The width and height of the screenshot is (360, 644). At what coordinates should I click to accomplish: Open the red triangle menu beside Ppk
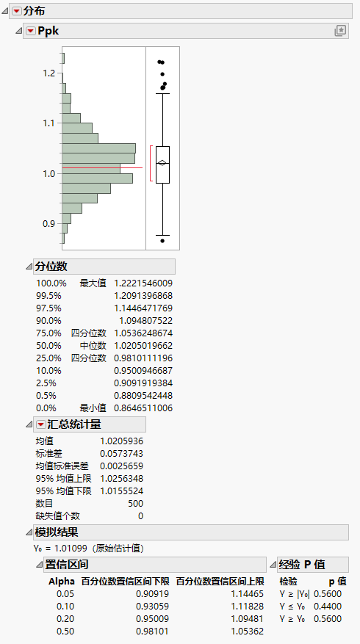tap(31, 31)
